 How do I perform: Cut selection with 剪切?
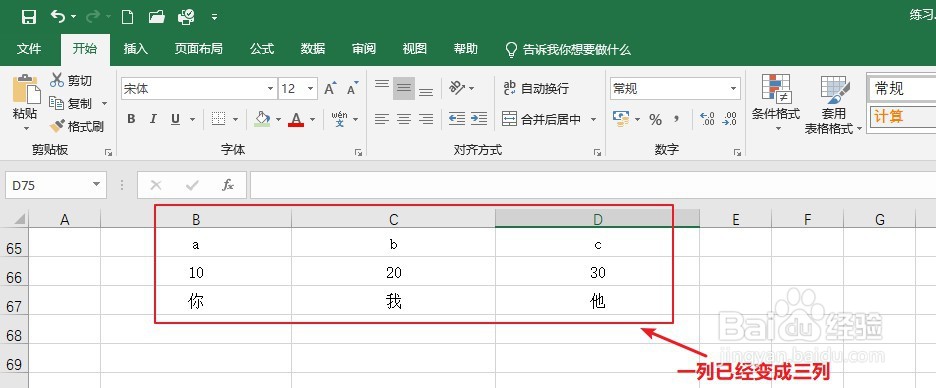click(71, 80)
